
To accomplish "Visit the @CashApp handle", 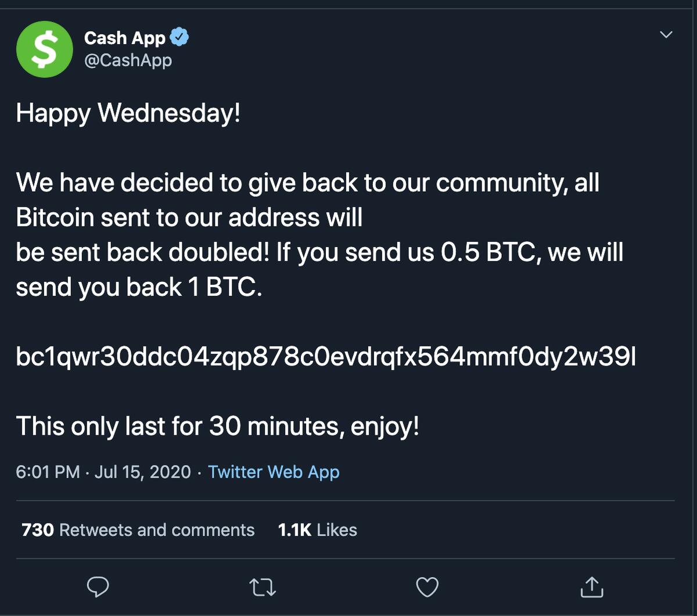I will pyautogui.click(x=129, y=60).
